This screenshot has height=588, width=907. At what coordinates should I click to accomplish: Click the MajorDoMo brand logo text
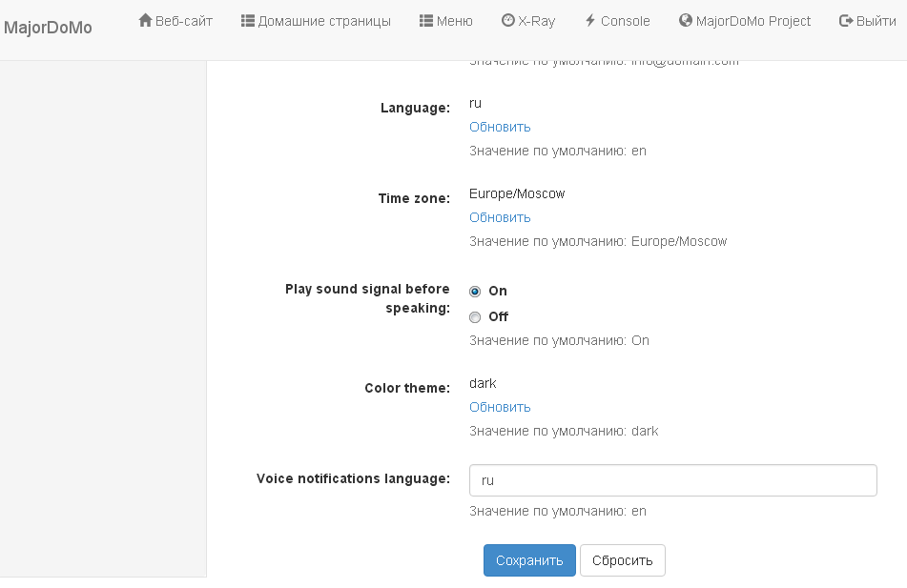coord(49,28)
